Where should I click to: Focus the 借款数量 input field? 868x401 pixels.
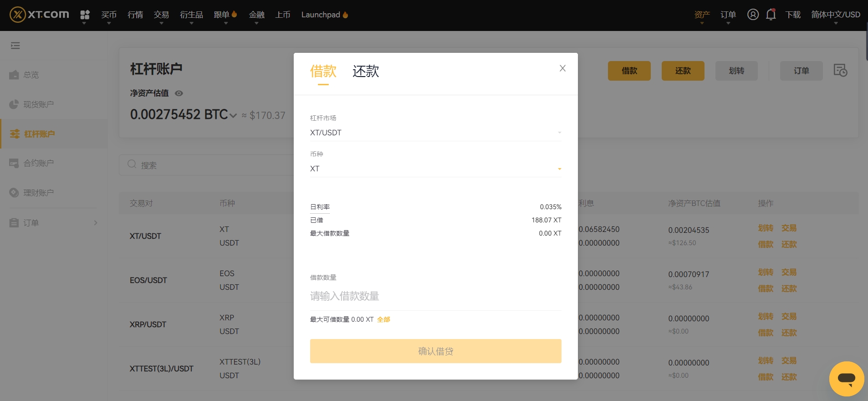pyautogui.click(x=435, y=296)
